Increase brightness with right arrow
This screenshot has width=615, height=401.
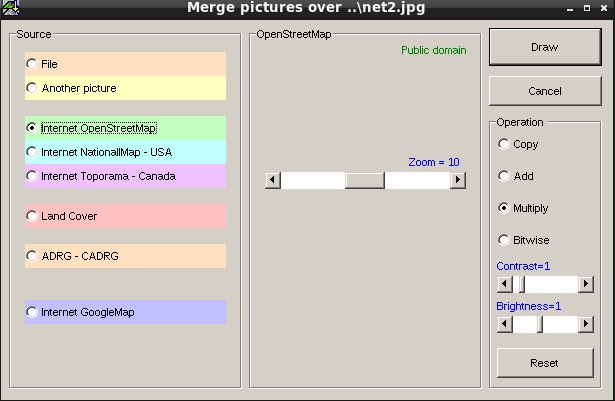point(586,324)
